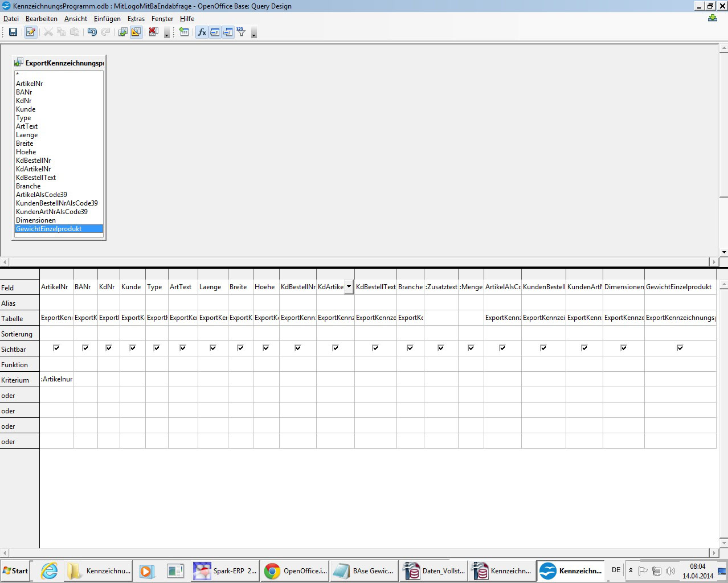Viewport: 728px width, 583px height.
Task: Click the Kriterium cell containing :Artikelnummer
Action: pos(56,379)
